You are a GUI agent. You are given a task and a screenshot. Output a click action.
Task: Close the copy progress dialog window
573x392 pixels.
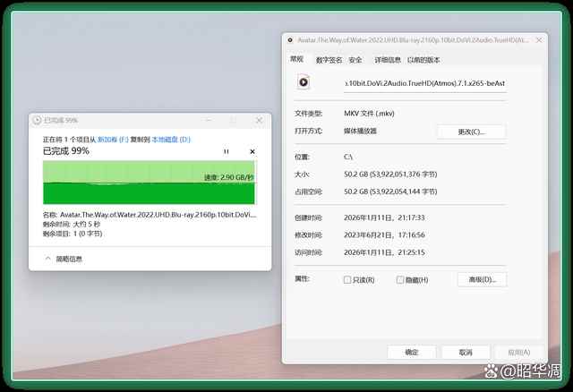click(x=259, y=120)
